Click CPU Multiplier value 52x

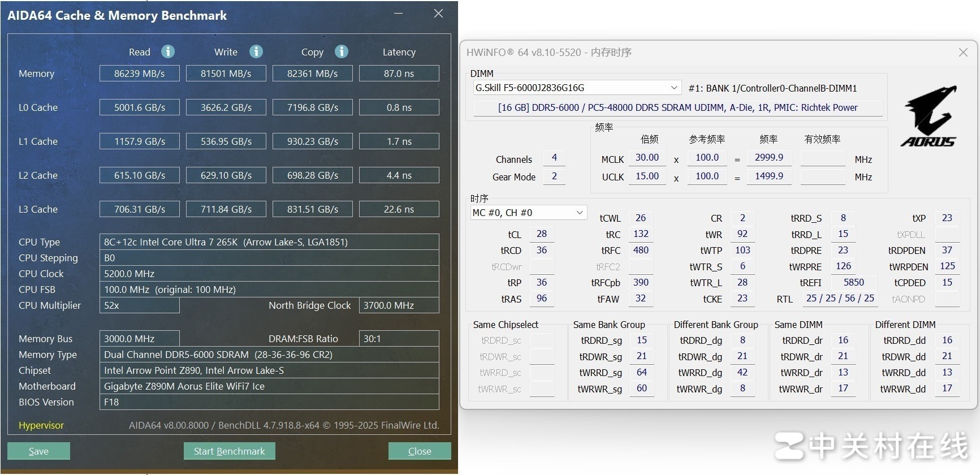tap(140, 305)
